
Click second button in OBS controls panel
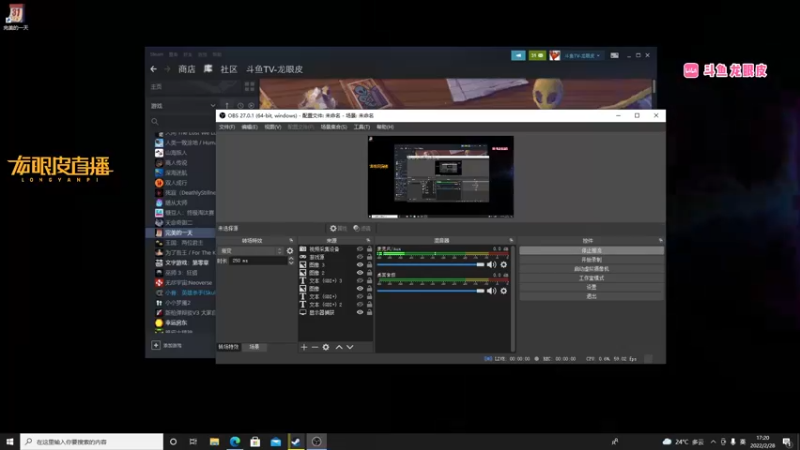tap(591, 260)
